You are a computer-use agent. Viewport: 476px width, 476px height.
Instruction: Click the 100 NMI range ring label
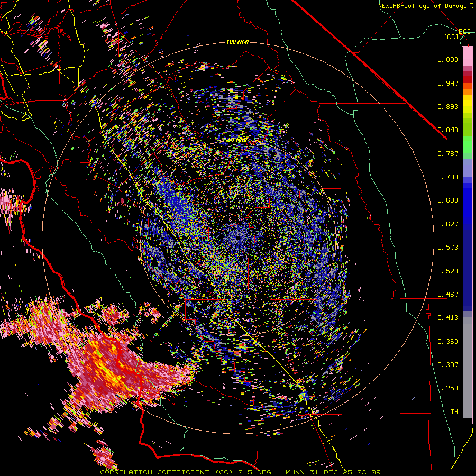(237, 42)
